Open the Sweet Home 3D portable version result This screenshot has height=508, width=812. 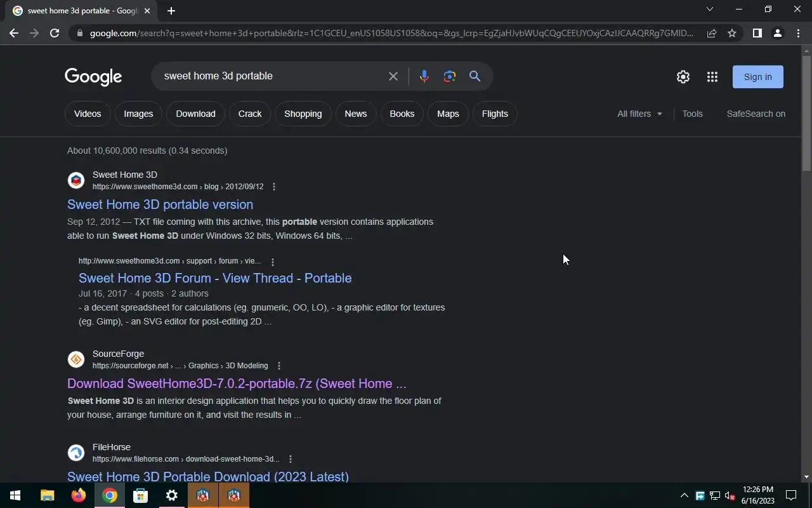pyautogui.click(x=160, y=204)
